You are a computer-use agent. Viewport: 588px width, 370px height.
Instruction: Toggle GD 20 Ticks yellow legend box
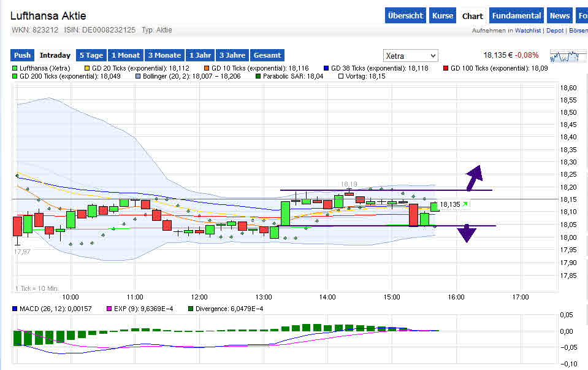point(87,69)
